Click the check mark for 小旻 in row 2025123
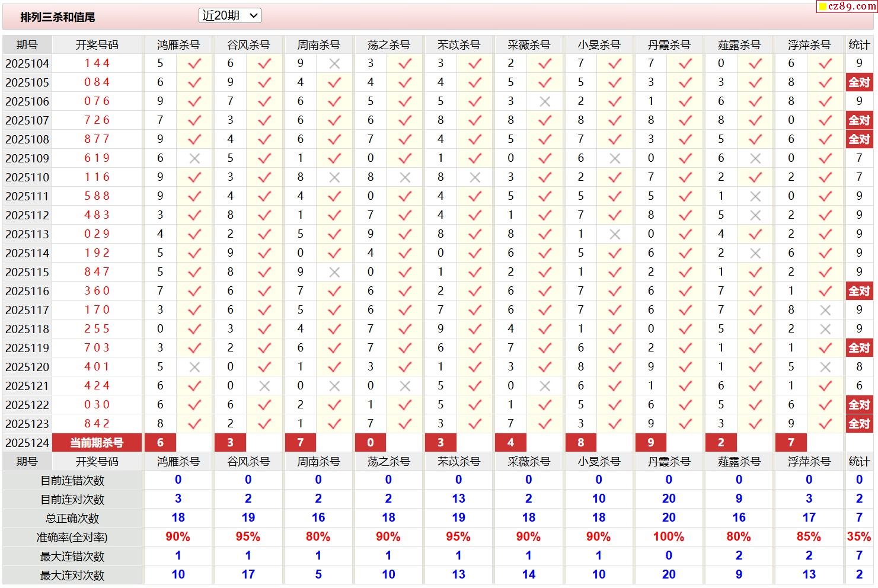Screen dimensions: 878x588 pos(615,424)
